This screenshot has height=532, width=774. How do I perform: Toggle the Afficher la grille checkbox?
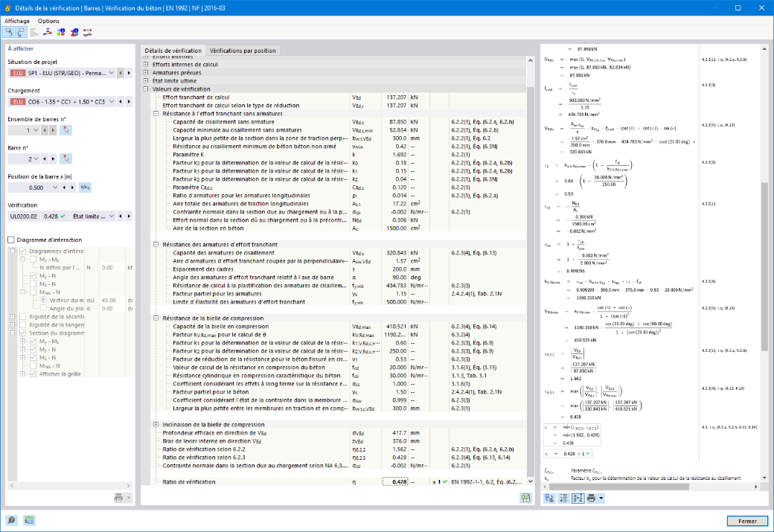[33, 374]
